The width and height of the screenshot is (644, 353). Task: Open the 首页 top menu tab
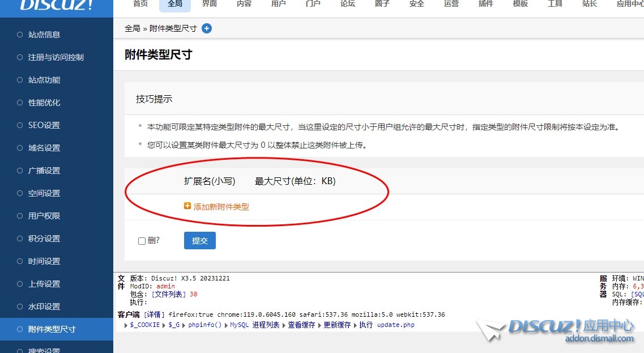[140, 4]
